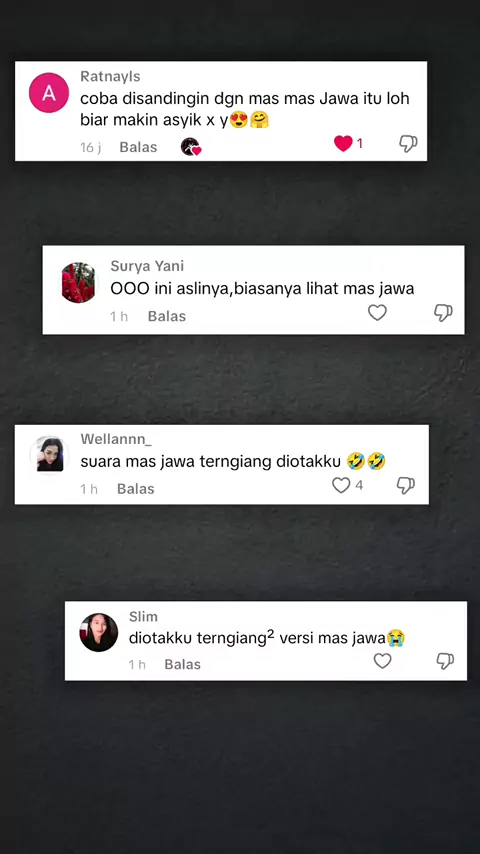Like Ratnayls' comment with the red heart
This screenshot has width=480, height=854.
pyautogui.click(x=343, y=144)
